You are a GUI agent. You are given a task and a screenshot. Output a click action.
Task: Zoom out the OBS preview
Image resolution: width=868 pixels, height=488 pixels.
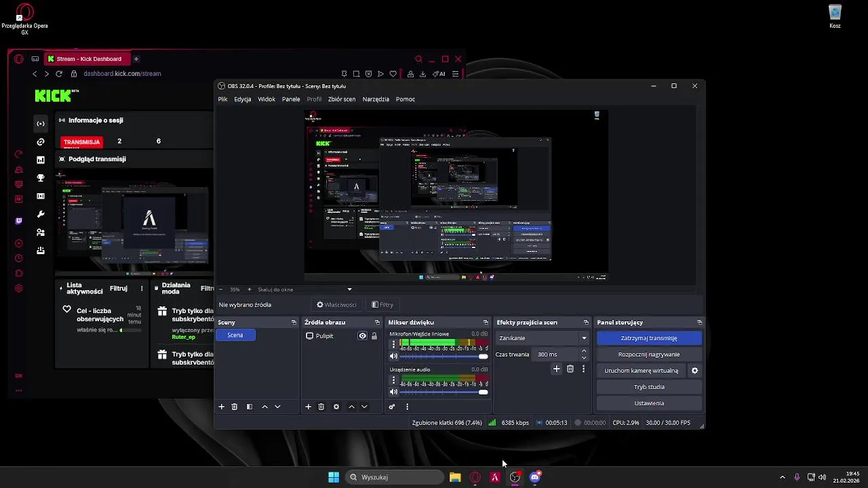220,289
